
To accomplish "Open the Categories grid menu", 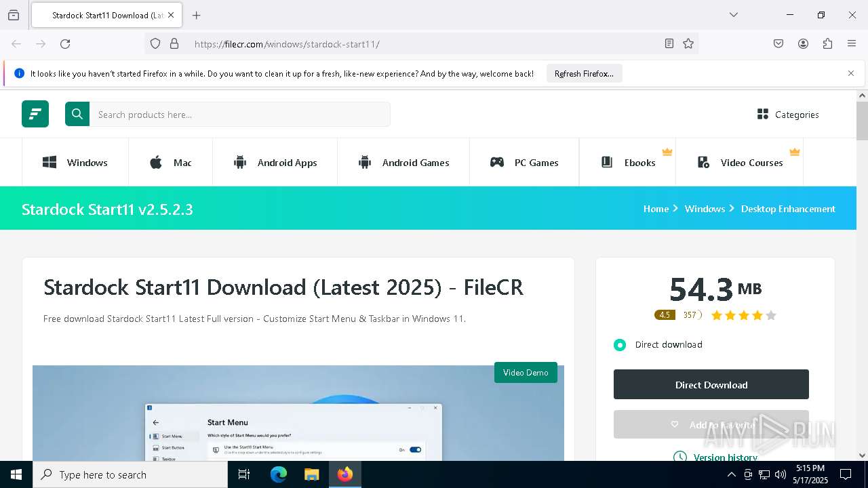I will 788,115.
